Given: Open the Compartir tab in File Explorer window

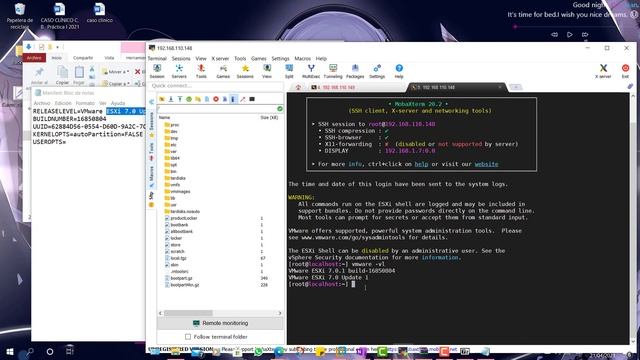Looking at the screenshot, I should (83, 58).
